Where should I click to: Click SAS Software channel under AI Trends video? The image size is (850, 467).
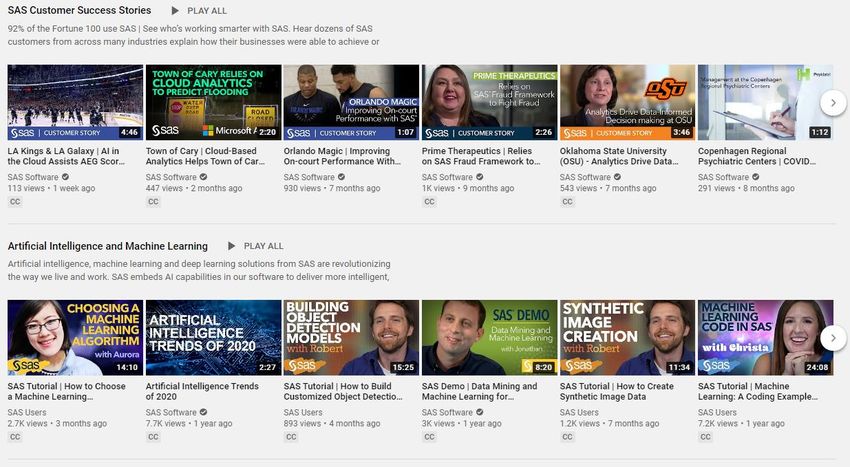171,412
